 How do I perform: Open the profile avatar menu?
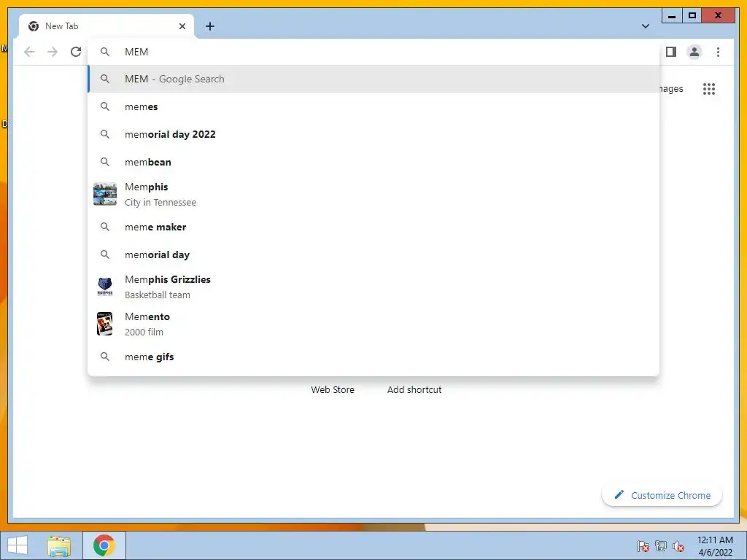pos(694,52)
